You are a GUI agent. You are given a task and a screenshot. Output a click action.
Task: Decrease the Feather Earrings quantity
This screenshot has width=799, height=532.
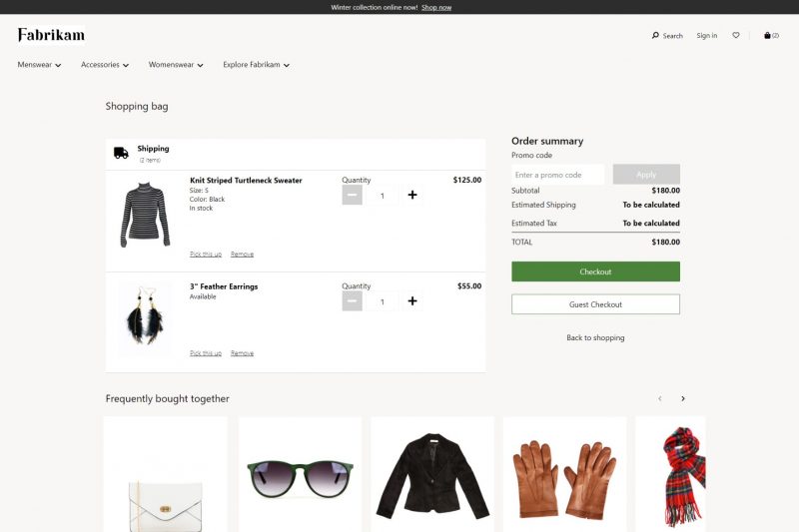[353, 301]
